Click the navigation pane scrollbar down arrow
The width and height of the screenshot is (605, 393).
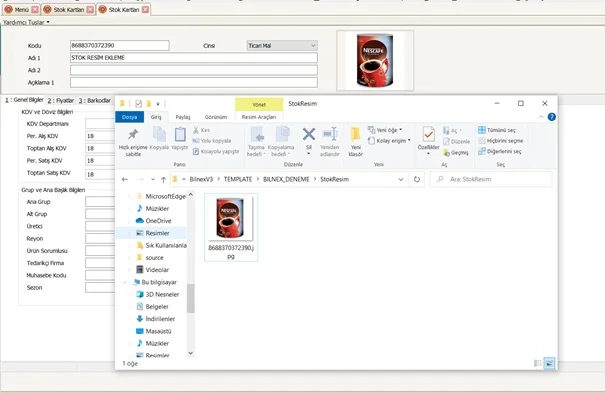[191, 353]
